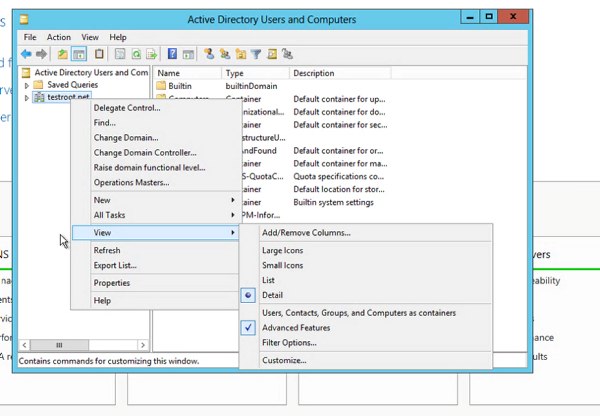Toggle the Show/Hide Console Tree icon

(79, 54)
